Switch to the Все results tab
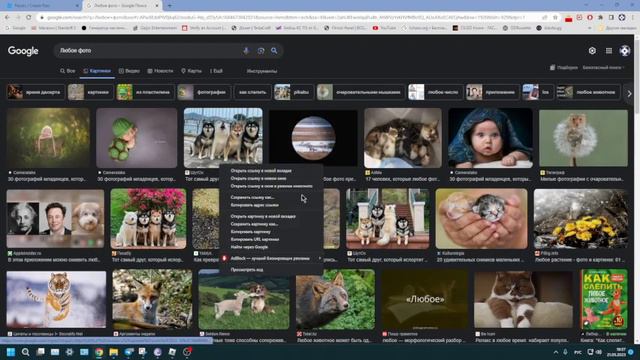Viewport: 640px width, 360px height. (x=68, y=71)
